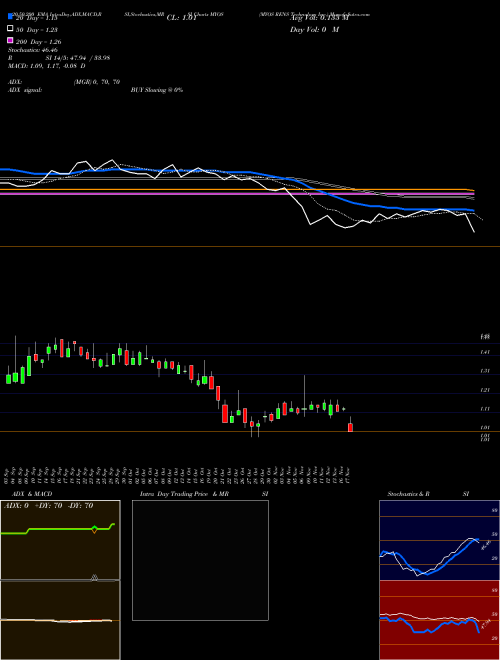Click the white 50 Day legend swatch

coord(10,29)
